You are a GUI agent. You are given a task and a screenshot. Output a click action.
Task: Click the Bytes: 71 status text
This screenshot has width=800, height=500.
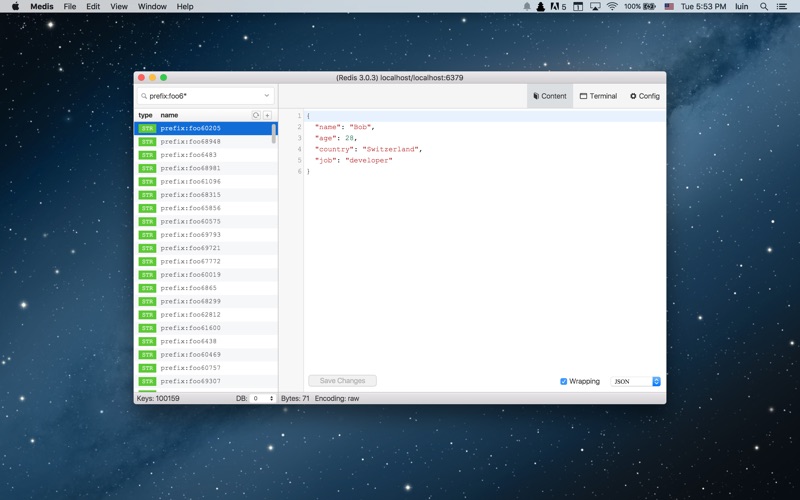295,398
